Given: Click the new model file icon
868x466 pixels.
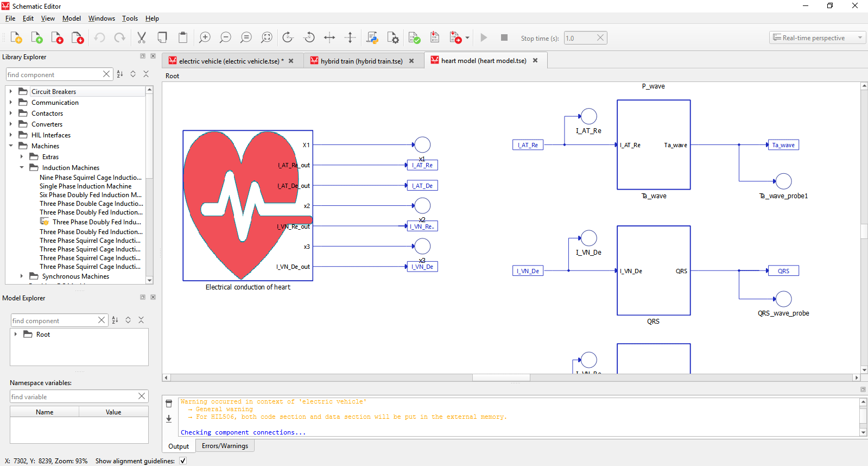Looking at the screenshot, I should tap(16, 37).
